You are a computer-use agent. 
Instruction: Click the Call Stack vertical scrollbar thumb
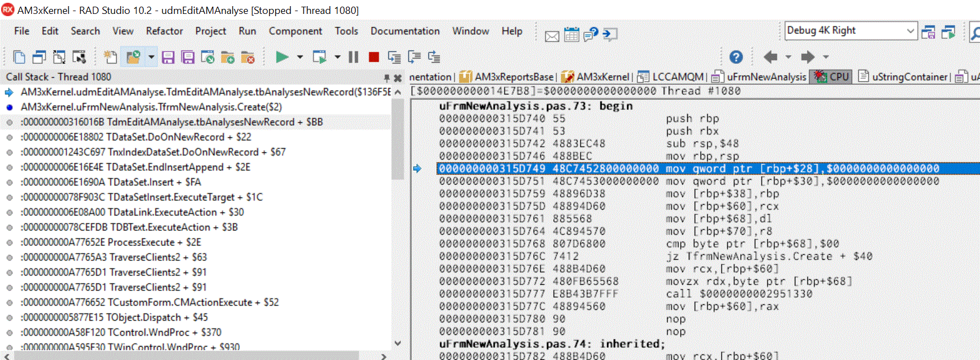point(397,139)
